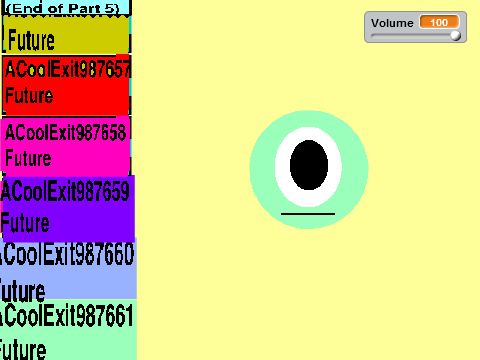
Task: Click "ACoolExit987658" in the pink block
Action: pos(66,132)
